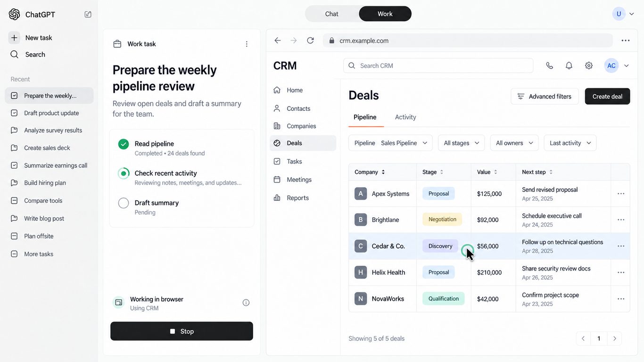
Task: Open the Pipeline Sales Pipeline dropdown
Action: (x=390, y=143)
